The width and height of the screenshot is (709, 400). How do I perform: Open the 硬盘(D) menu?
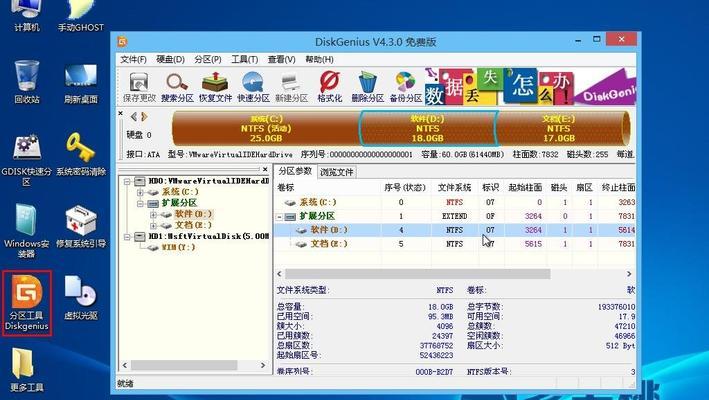[170, 59]
